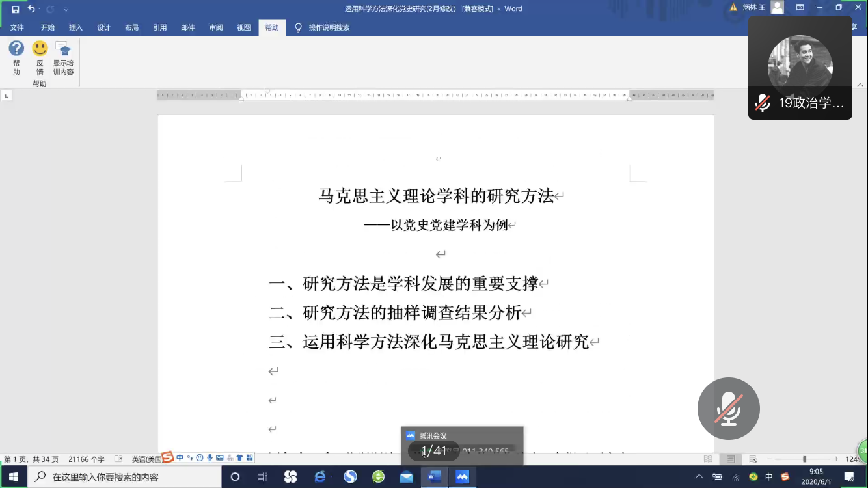This screenshot has height=488, width=868.
Task: Open Tencent Meeting icon in the taskbar
Action: click(x=463, y=477)
